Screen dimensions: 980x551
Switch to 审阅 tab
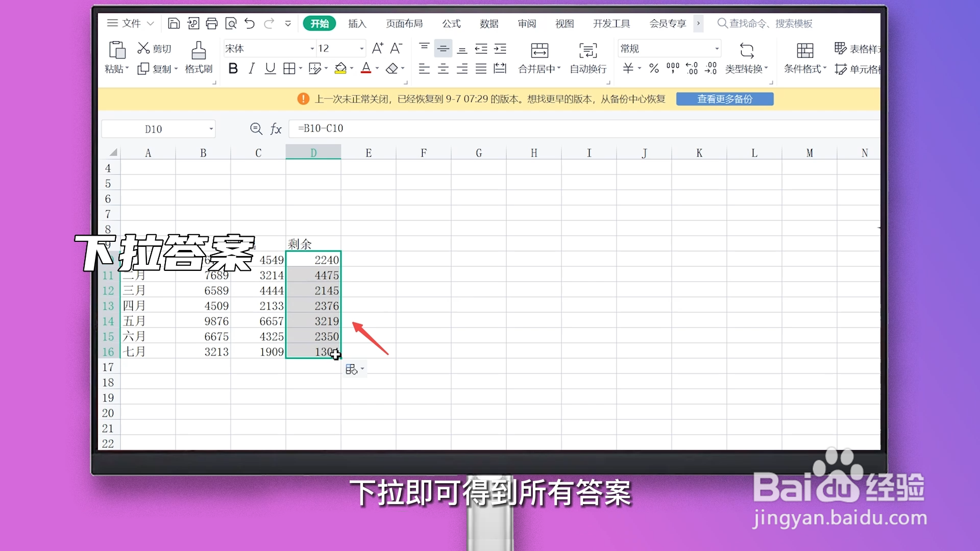point(527,23)
